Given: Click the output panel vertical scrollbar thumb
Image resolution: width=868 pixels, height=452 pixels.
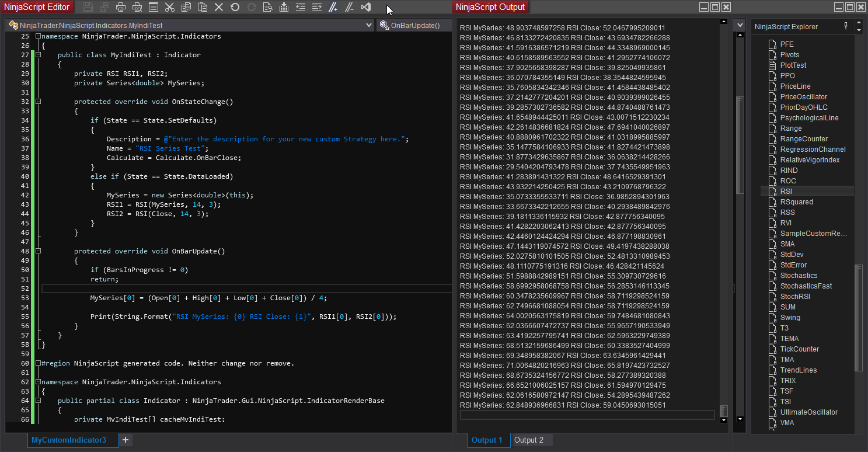Looking at the screenshot, I should point(724,411).
